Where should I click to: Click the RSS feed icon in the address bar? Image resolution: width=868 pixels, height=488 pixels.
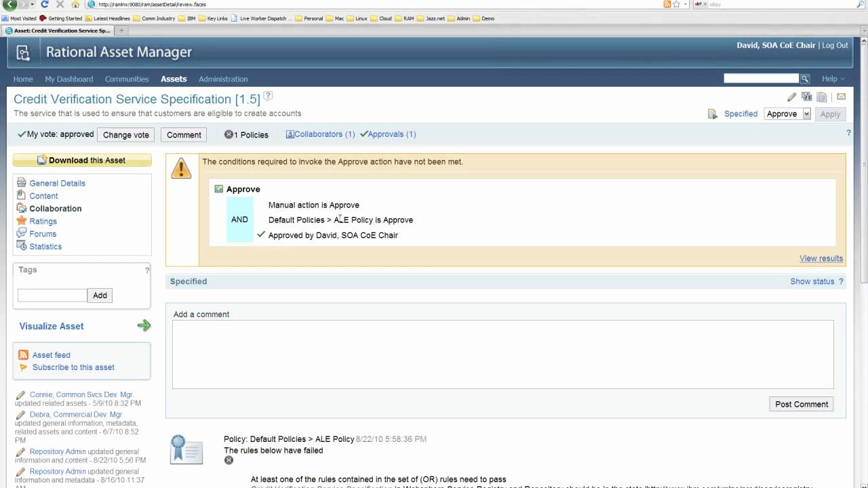pyautogui.click(x=667, y=4)
